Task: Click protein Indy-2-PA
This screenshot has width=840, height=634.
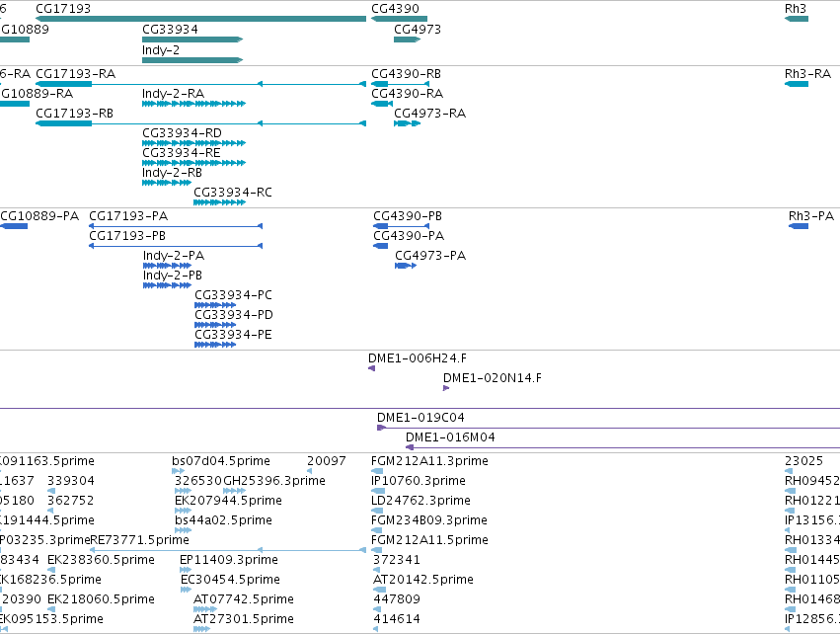Action: (167, 266)
